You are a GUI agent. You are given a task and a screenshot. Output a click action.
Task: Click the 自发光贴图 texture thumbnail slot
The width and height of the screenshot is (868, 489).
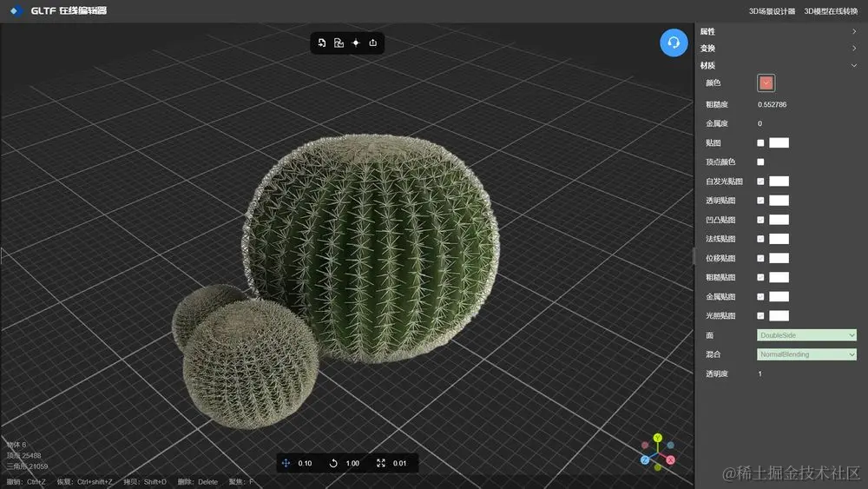779,181
